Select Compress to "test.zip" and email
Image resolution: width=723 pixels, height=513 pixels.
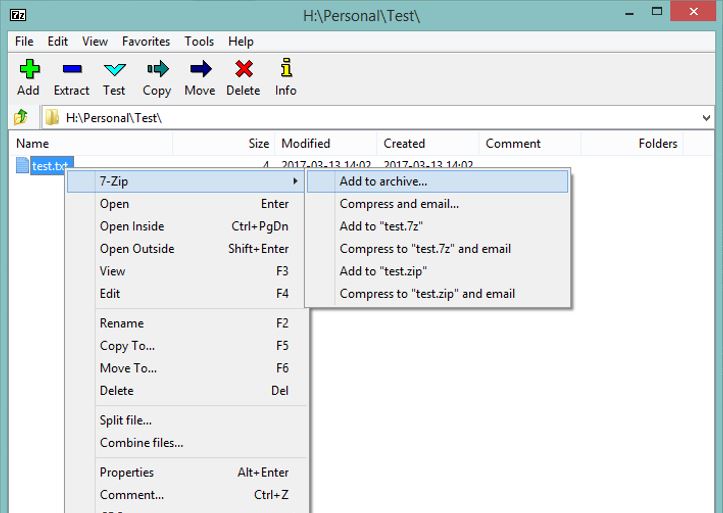click(438, 294)
